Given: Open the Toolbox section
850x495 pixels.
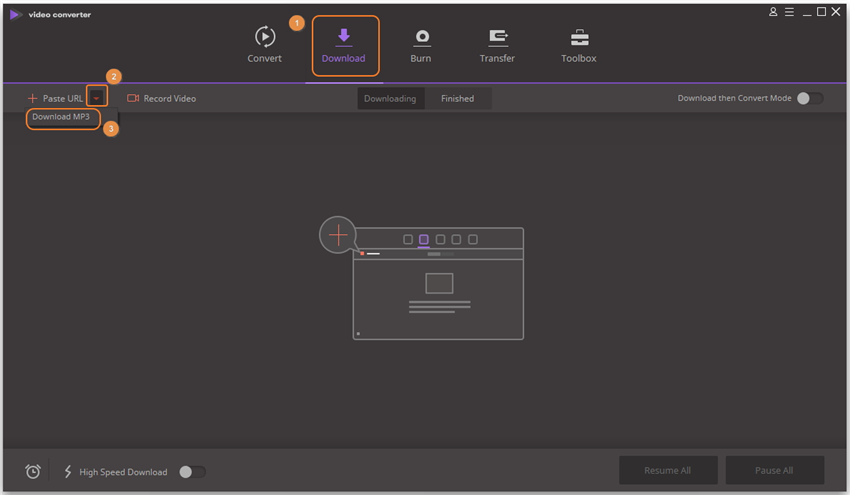Looking at the screenshot, I should [579, 46].
